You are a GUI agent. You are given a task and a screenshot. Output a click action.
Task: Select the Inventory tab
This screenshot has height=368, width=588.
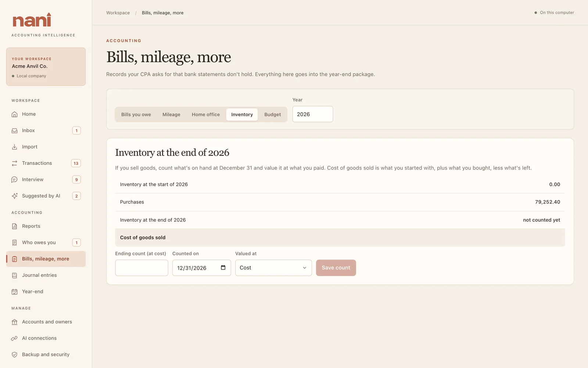[242, 114]
